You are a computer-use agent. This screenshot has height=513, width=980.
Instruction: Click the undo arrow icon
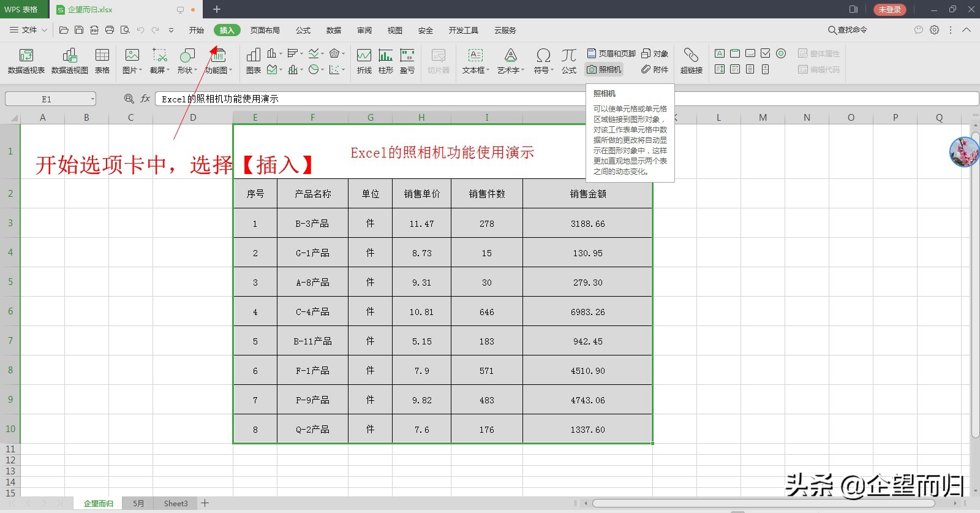click(x=140, y=30)
